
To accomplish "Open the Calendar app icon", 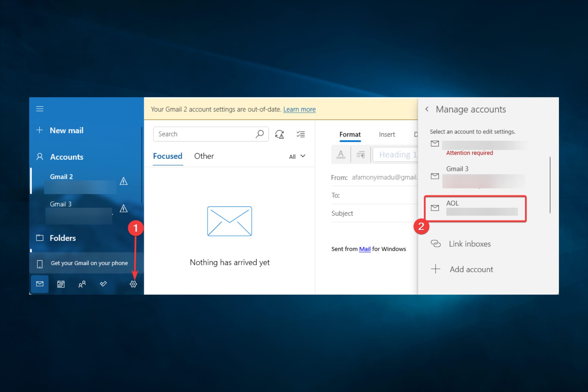I will coord(61,284).
